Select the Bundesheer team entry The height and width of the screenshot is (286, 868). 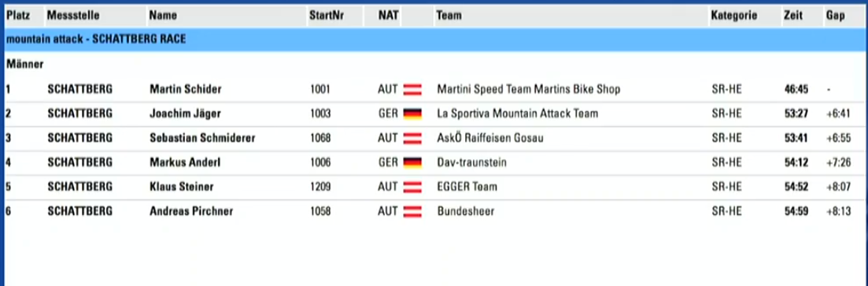[466, 211]
